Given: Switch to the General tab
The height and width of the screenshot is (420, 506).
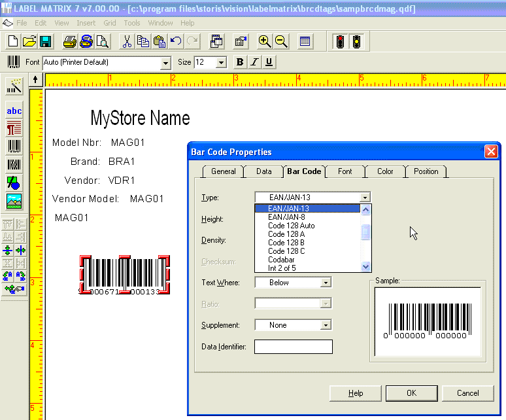Looking at the screenshot, I should click(x=223, y=171).
